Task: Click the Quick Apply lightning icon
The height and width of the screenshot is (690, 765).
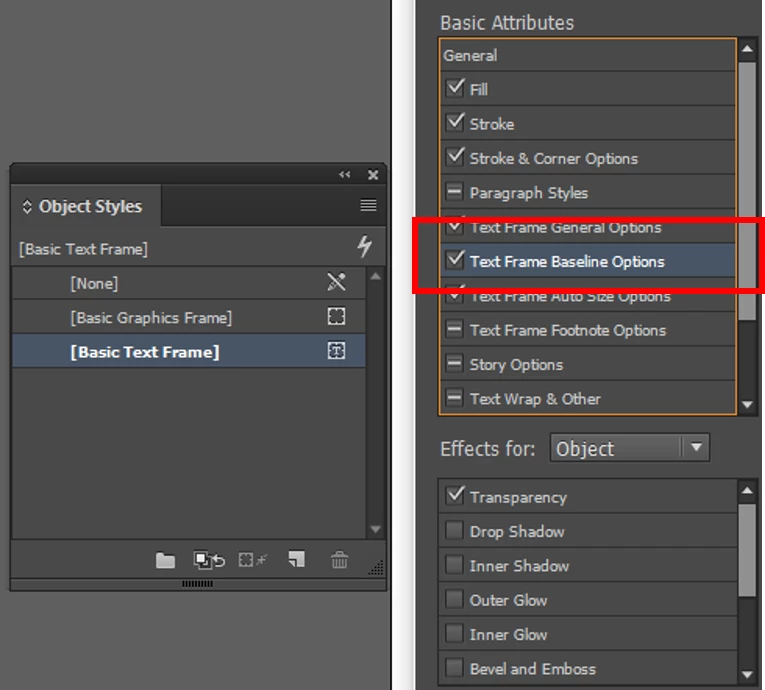Action: 364,246
